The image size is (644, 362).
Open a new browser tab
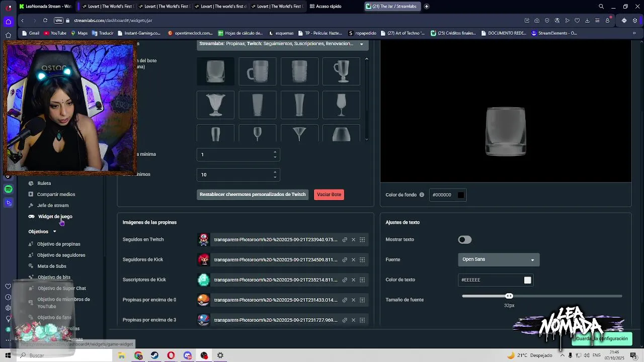[x=427, y=7]
